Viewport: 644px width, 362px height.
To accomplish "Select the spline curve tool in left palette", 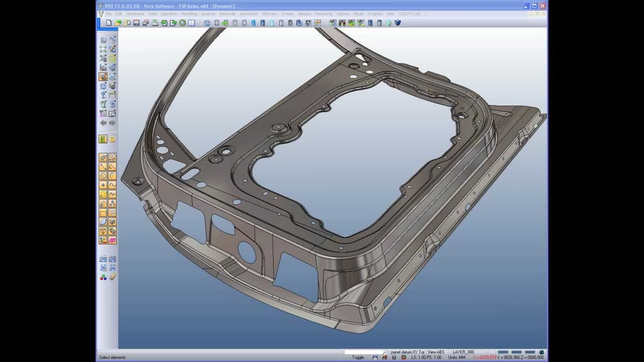I will pos(112,185).
